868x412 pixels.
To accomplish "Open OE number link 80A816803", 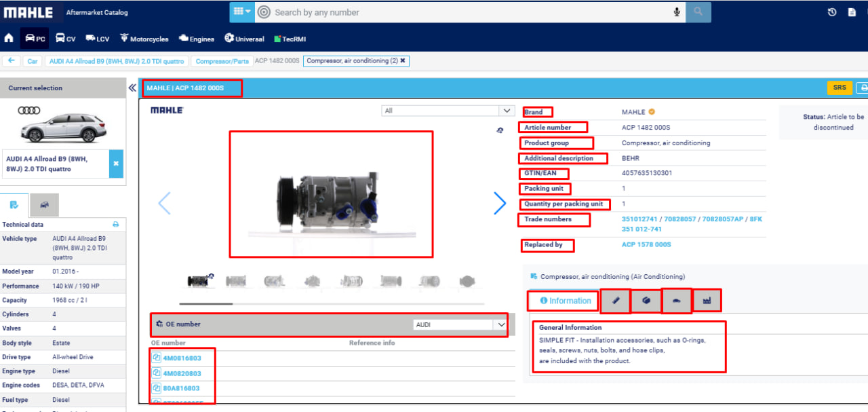I will 181,388.
